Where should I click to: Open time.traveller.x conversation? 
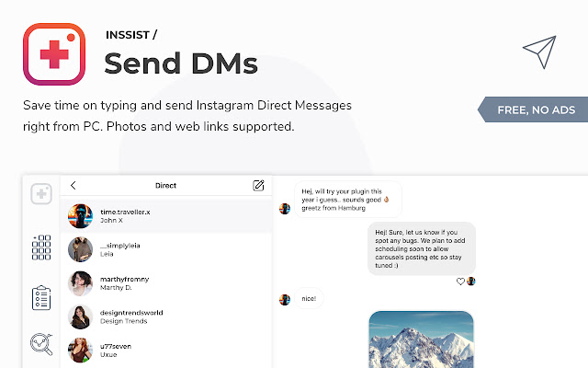click(165, 216)
